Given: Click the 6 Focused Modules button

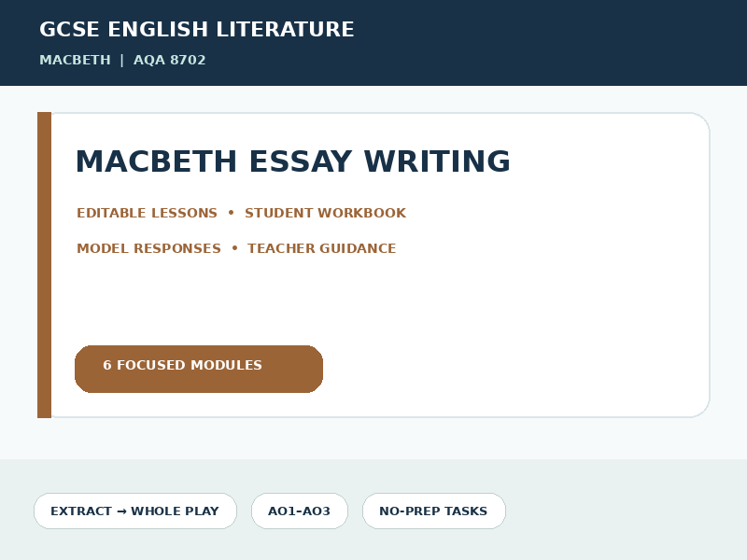Looking at the screenshot, I should tap(199, 369).
